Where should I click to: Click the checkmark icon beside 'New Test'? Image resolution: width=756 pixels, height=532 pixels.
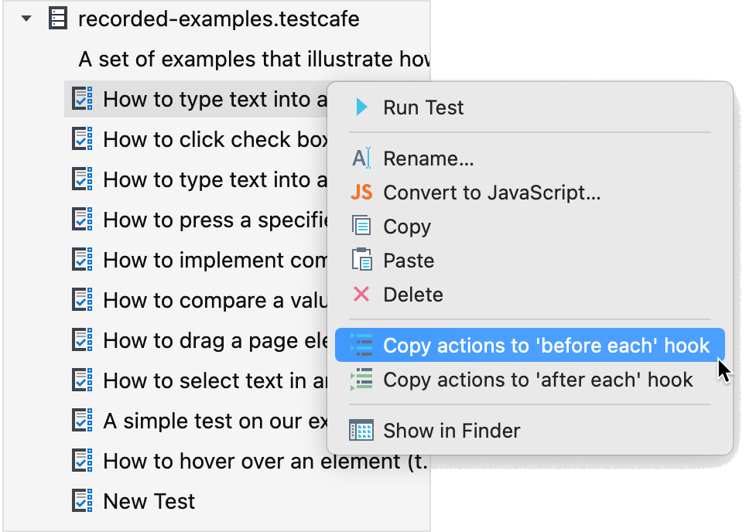point(83,501)
